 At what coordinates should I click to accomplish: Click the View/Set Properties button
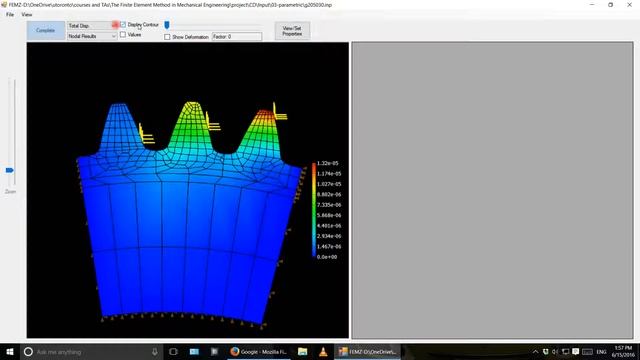click(x=292, y=31)
